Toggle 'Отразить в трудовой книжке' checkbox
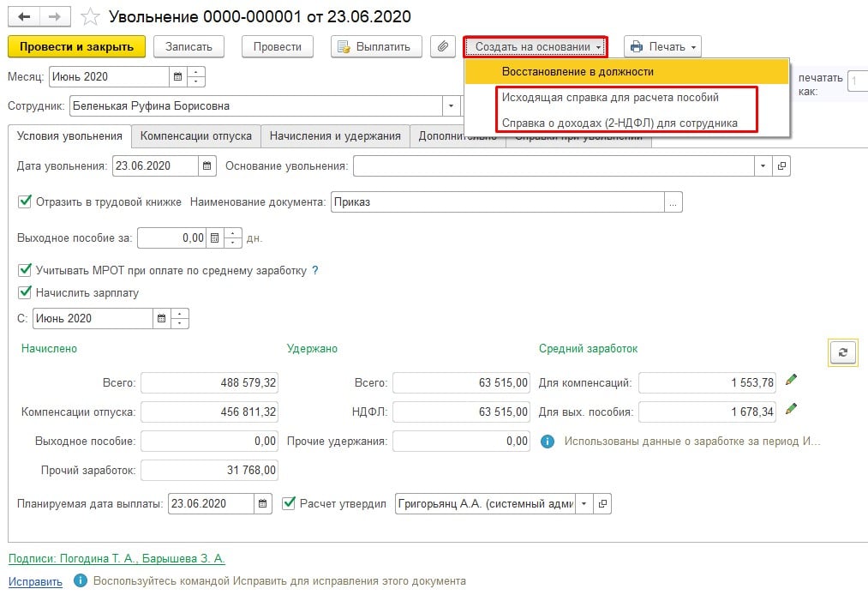This screenshot has height=607, width=868. point(24,202)
